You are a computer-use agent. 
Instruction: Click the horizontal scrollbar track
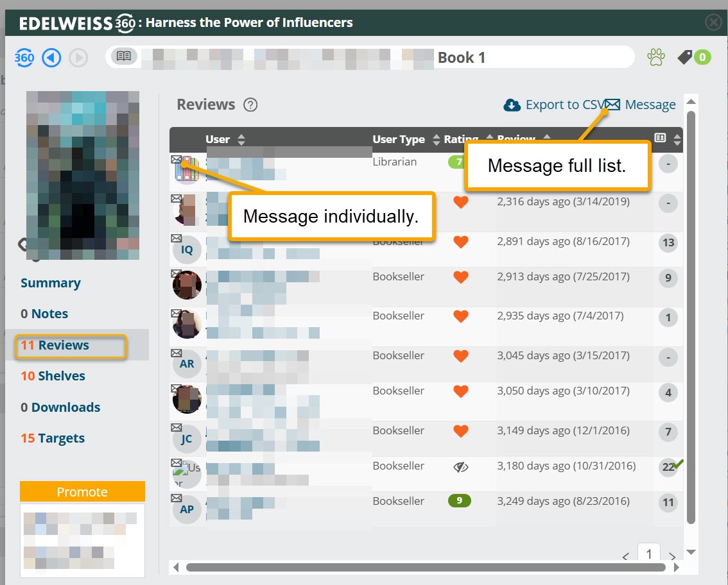(425, 568)
